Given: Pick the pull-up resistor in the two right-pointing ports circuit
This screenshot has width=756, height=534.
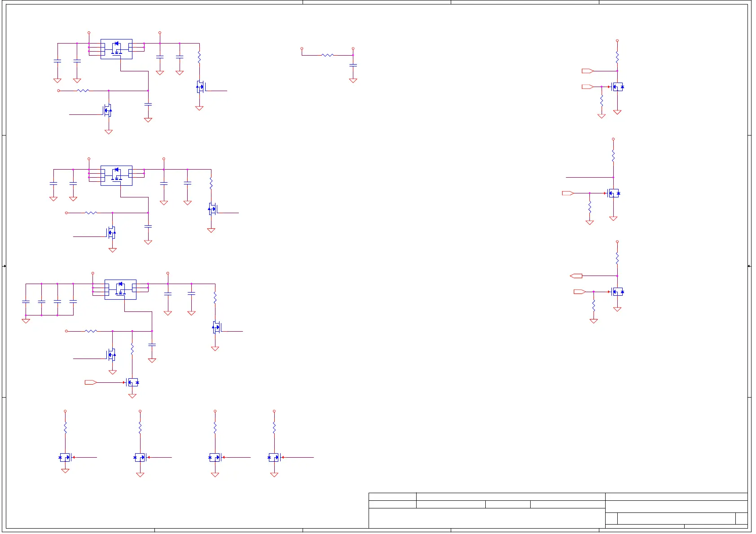Looking at the screenshot, I should [x=617, y=57].
